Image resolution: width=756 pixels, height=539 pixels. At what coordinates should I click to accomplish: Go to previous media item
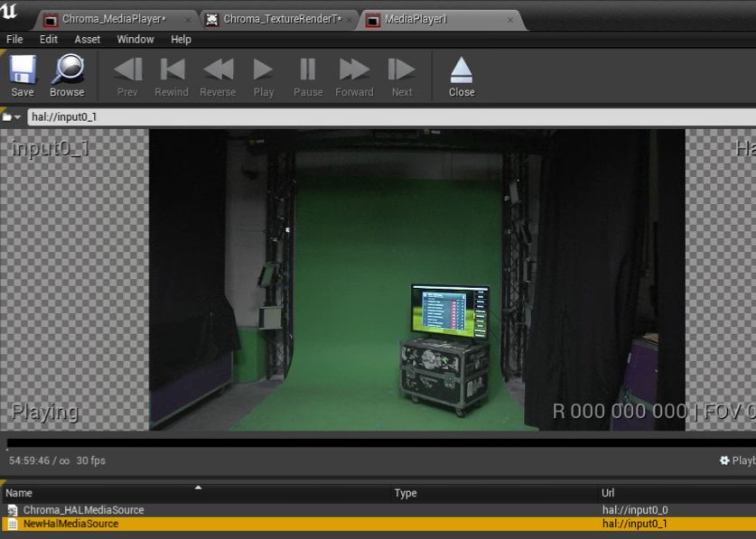coord(127,76)
